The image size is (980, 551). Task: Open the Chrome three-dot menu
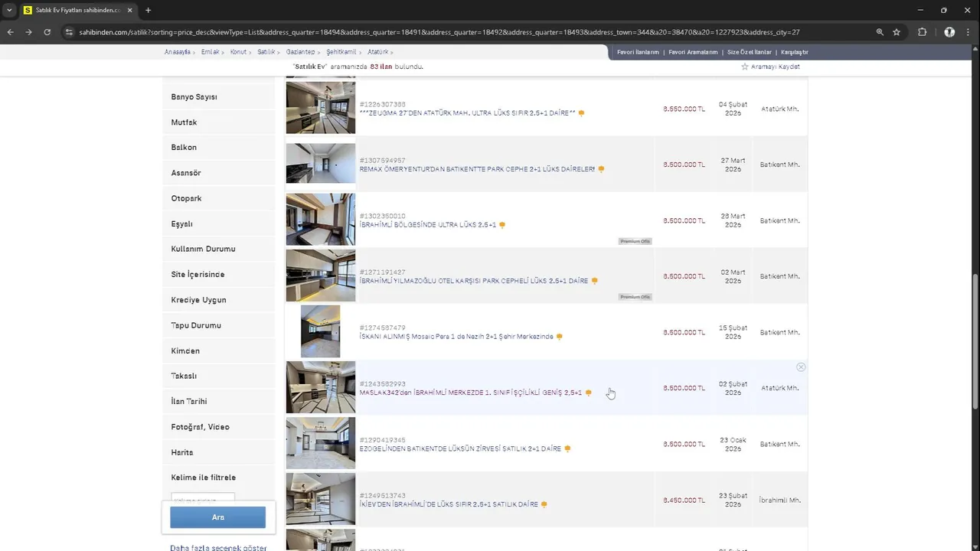click(969, 32)
